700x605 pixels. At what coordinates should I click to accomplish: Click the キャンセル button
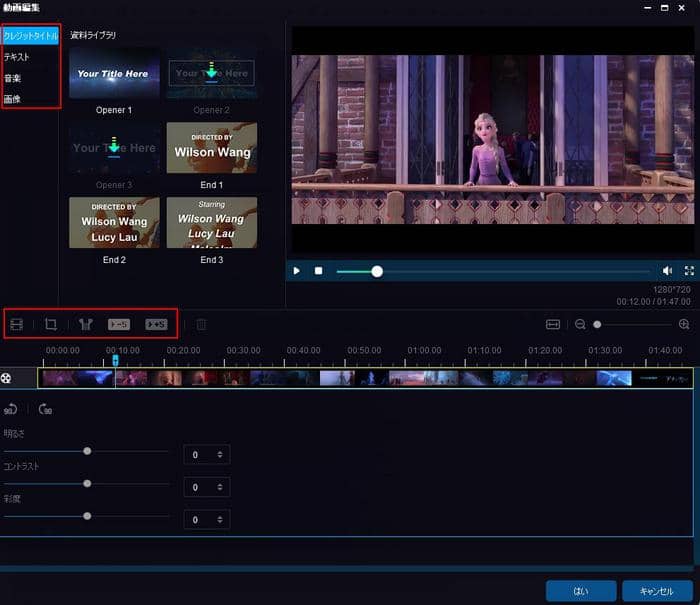(x=657, y=591)
